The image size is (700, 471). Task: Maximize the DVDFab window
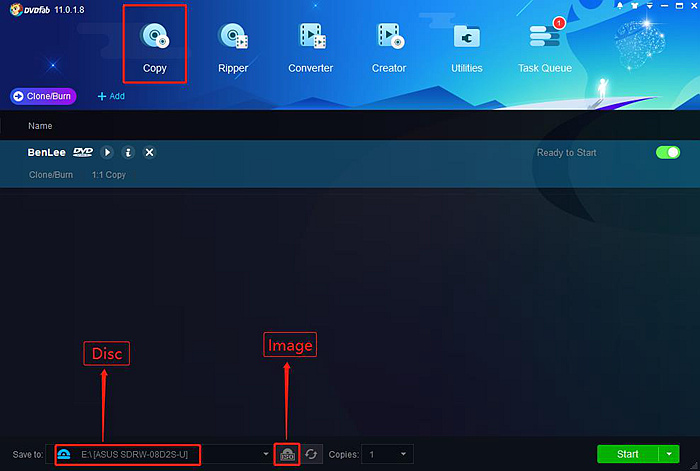coord(679,6)
